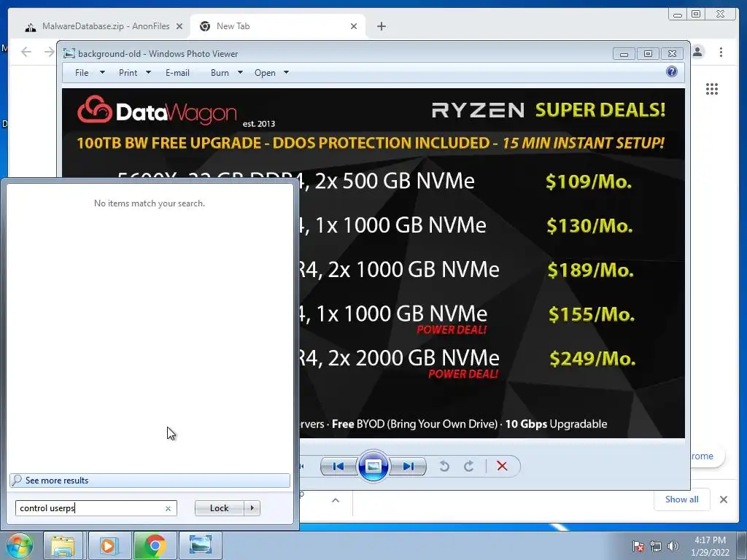Go to previous image in Photo Viewer
The width and height of the screenshot is (747, 560).
pos(338,466)
